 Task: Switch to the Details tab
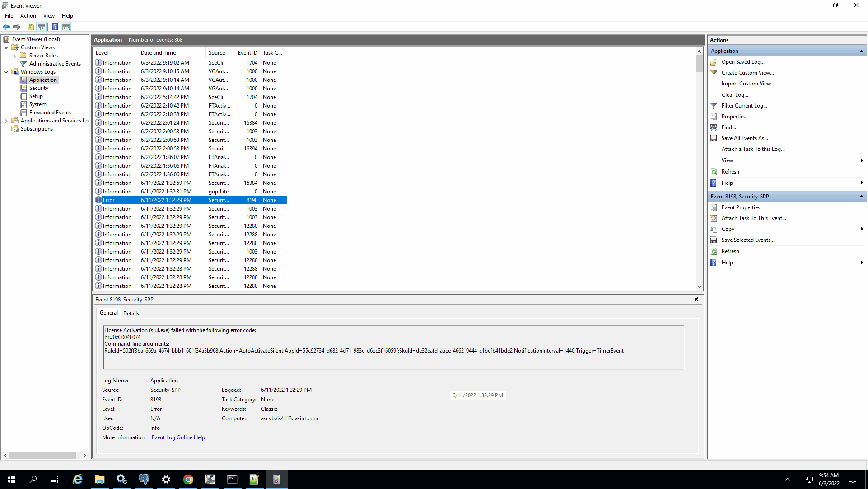tap(131, 313)
